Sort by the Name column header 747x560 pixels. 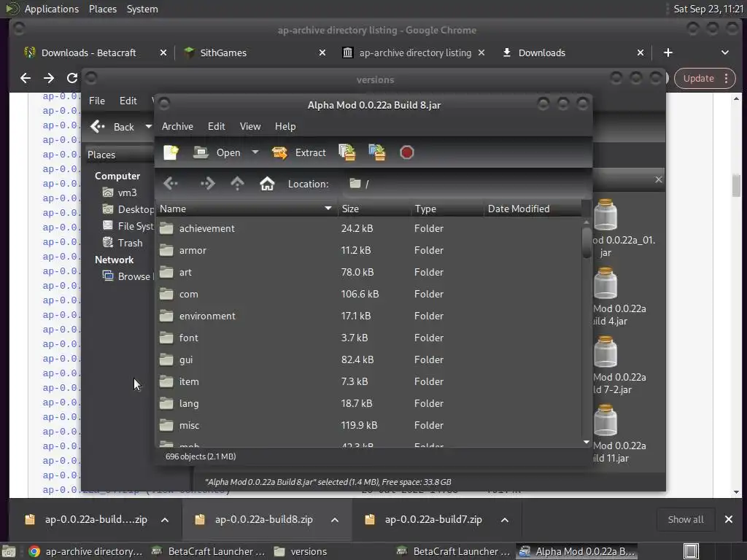coord(246,209)
